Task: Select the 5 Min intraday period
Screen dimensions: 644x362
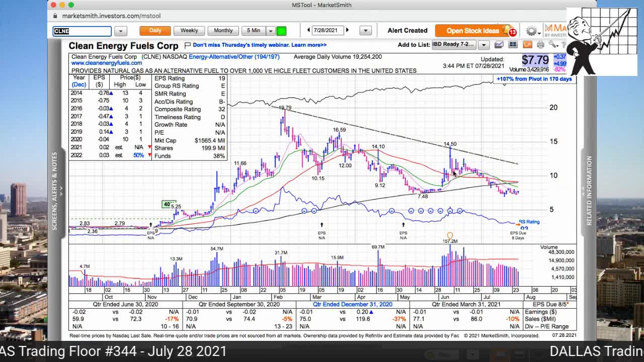Action: 254,31
